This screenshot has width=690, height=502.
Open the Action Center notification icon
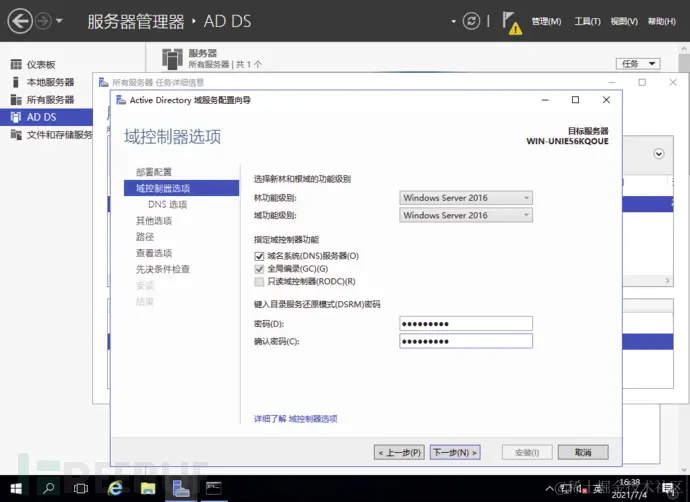pyautogui.click(x=668, y=488)
